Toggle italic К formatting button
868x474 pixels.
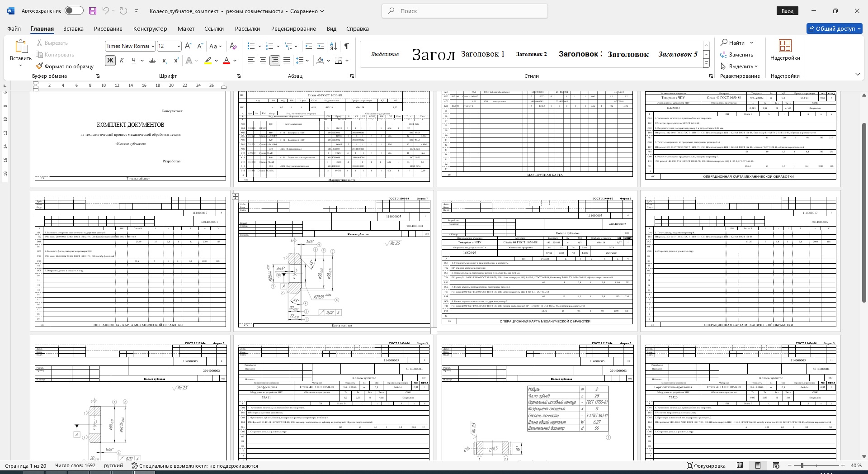[122, 61]
